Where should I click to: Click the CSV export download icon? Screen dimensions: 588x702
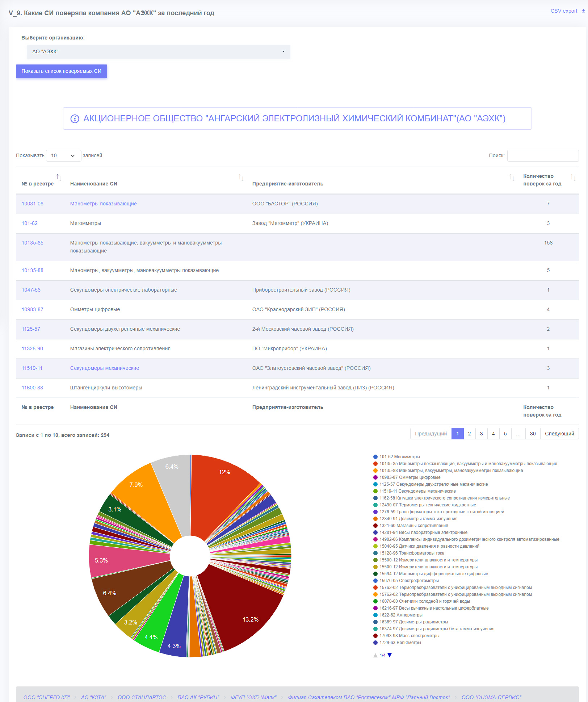pyautogui.click(x=583, y=11)
